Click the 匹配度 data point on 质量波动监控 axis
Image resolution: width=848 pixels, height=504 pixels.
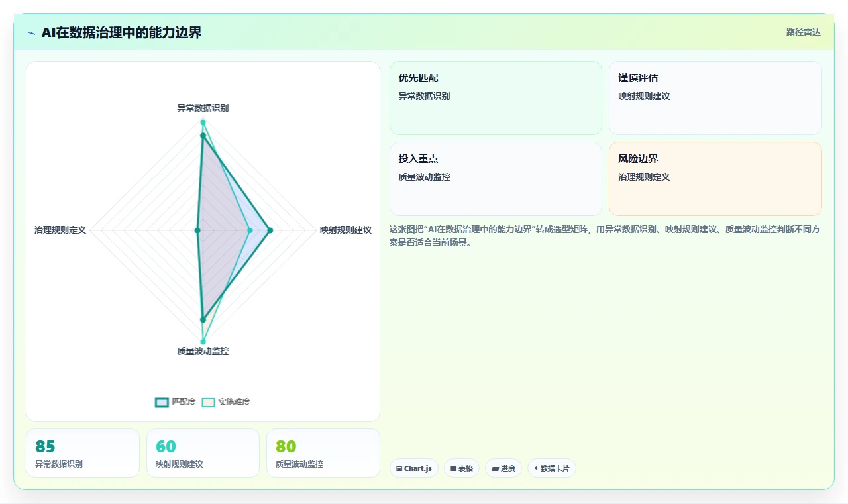coord(203,319)
